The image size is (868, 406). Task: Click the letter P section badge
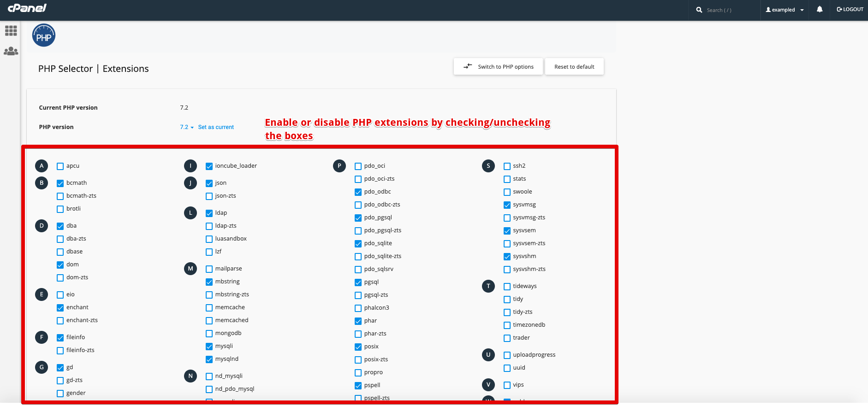(x=339, y=166)
